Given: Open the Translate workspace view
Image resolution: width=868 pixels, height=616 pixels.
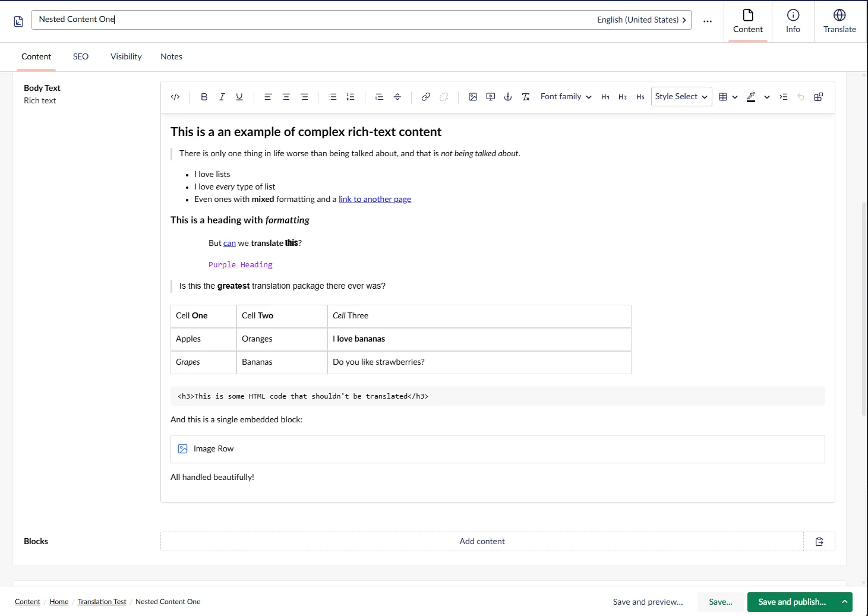Looking at the screenshot, I should click(839, 21).
